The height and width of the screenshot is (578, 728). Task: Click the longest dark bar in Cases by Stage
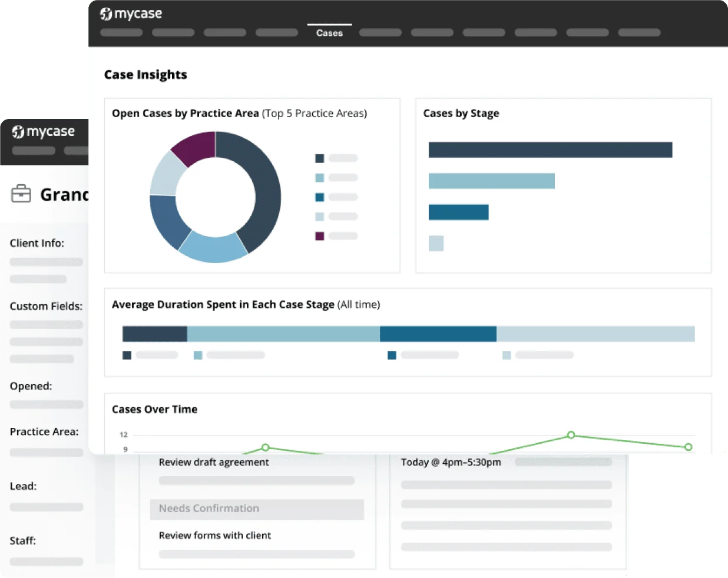550,150
